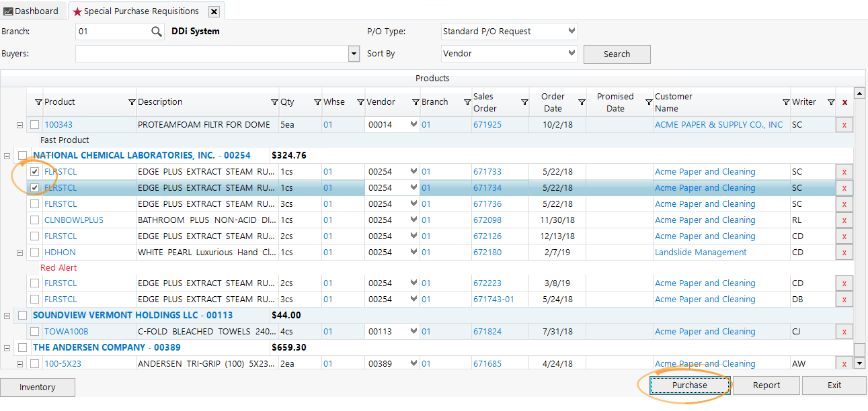The height and width of the screenshot is (411, 868).
Task: Click the Vendor column filter icon
Action: pyautogui.click(x=360, y=102)
